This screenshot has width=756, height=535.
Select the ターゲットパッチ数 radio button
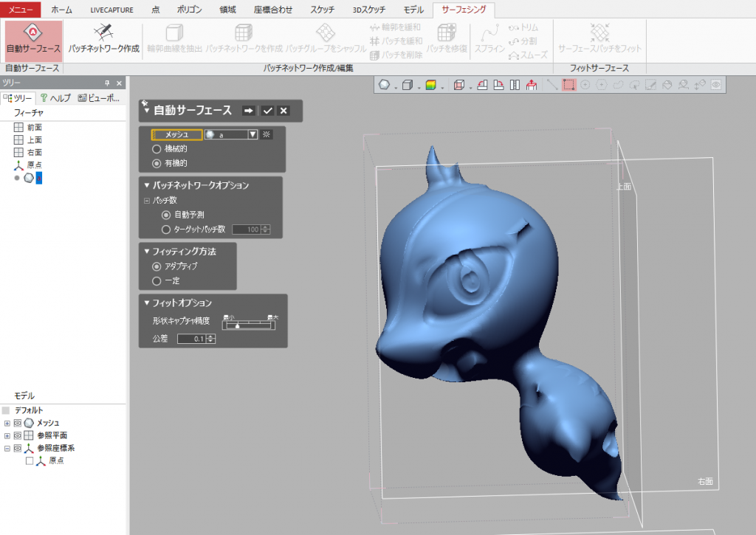tap(166, 229)
